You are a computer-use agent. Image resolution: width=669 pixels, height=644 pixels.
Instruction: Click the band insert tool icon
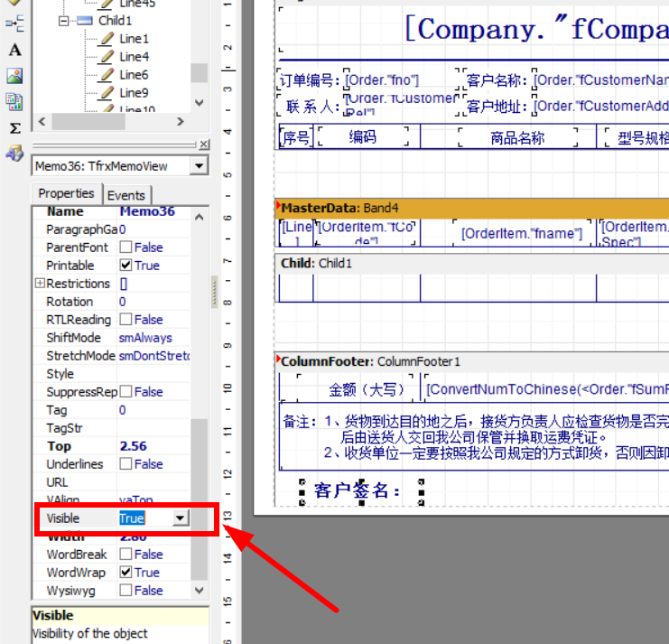coord(15,23)
